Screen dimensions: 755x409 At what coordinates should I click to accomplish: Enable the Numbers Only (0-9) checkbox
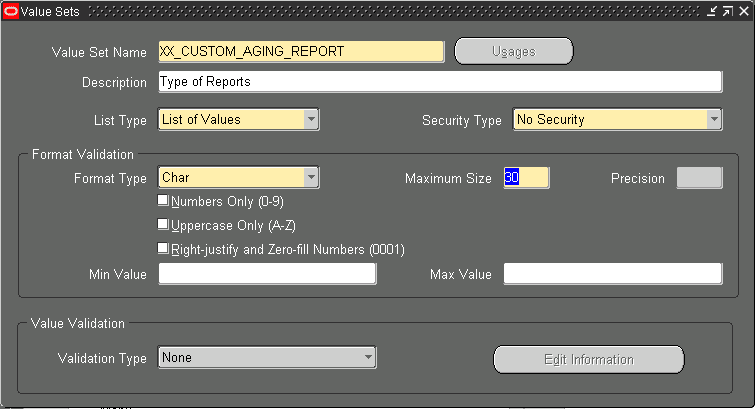point(163,200)
